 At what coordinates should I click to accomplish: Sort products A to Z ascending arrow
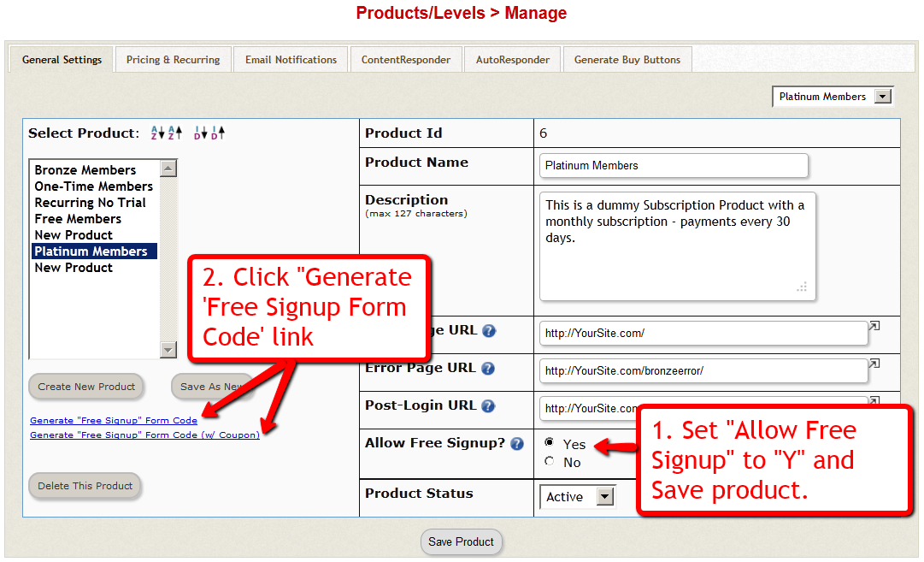tap(175, 133)
